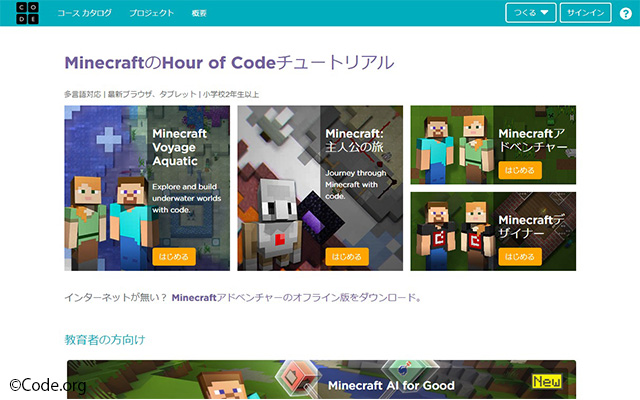640x400 pixels.
Task: Open the Code.org logo home link
Action: [x=27, y=13]
